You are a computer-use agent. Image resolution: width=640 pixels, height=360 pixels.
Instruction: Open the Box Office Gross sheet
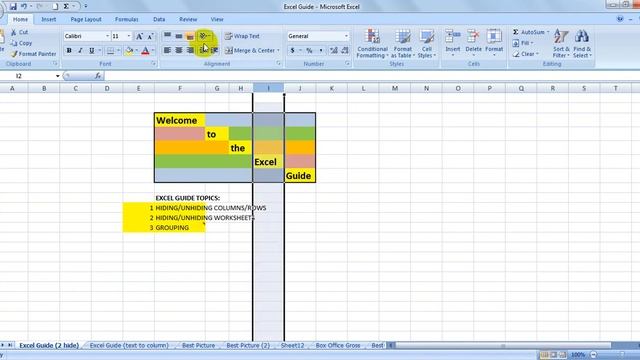point(338,345)
